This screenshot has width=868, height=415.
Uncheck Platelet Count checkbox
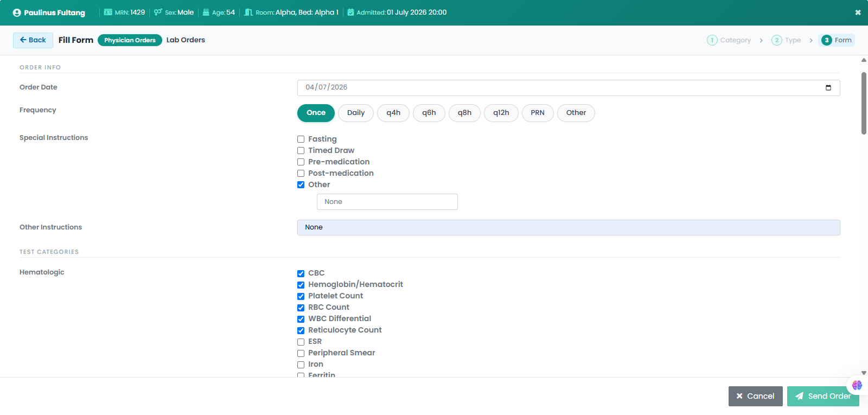click(301, 296)
